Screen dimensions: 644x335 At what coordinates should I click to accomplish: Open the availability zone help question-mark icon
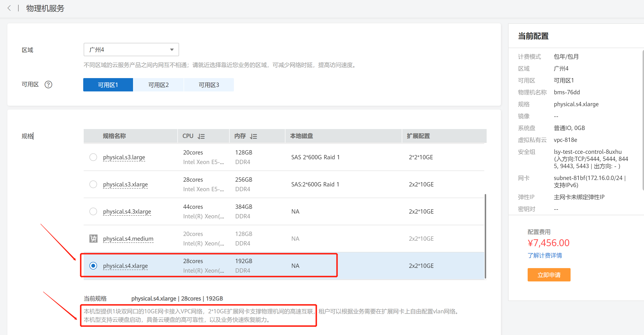pyautogui.click(x=48, y=85)
